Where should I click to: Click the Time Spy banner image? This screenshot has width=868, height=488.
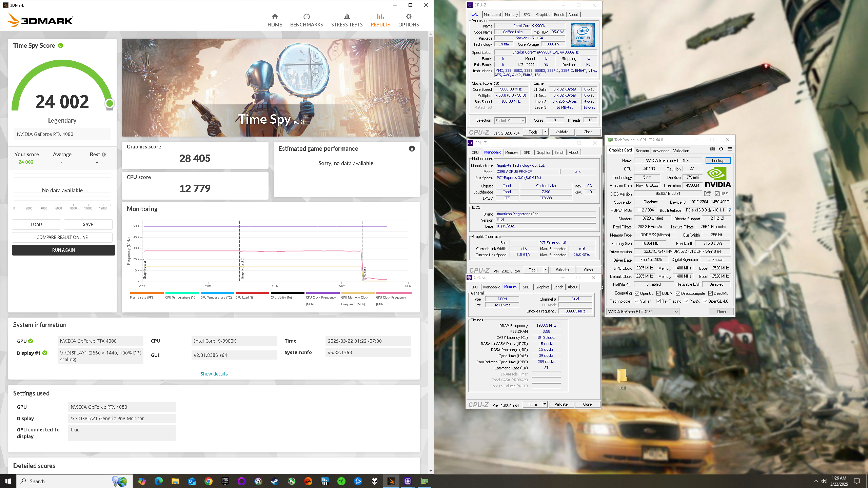click(271, 87)
